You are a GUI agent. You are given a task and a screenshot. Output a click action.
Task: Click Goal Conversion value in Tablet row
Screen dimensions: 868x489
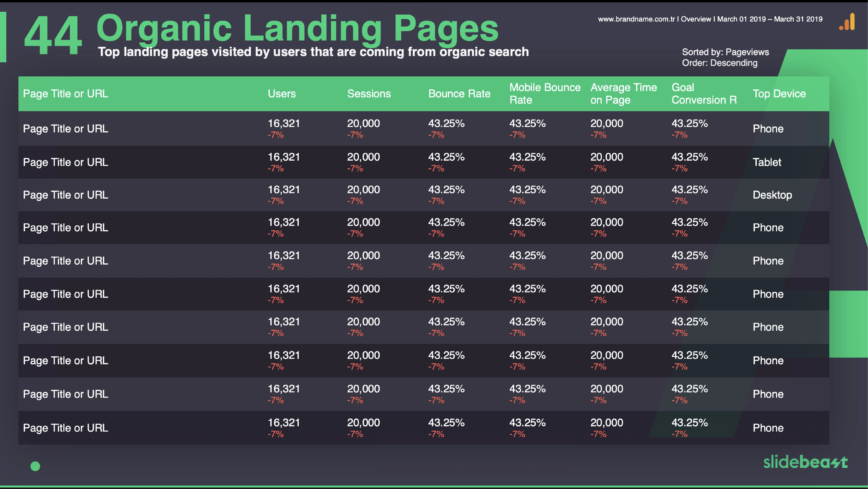(x=690, y=157)
